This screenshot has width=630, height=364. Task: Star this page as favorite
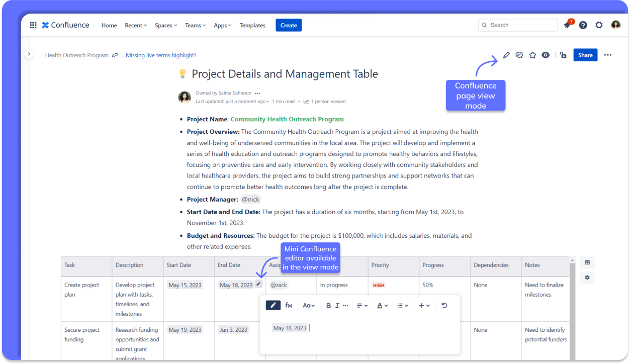(x=533, y=55)
